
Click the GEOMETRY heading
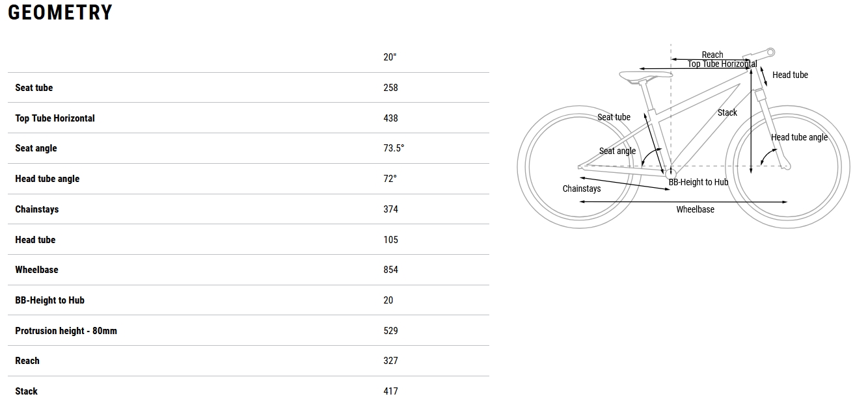[60, 12]
